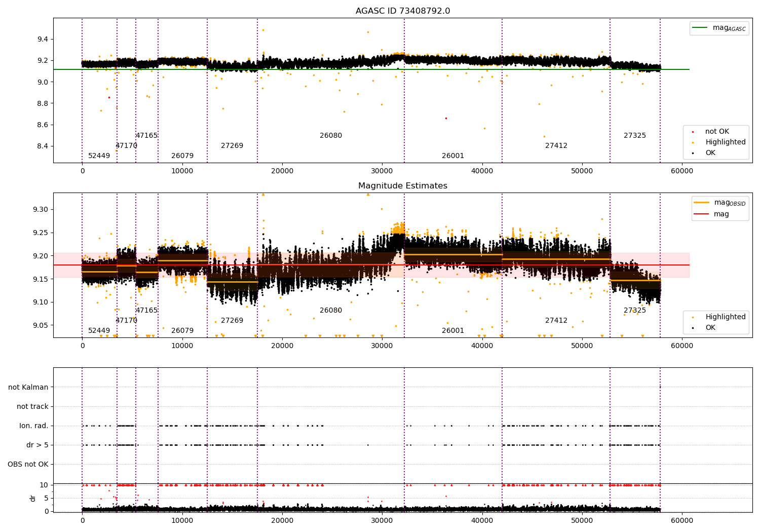Image resolution: width=760 pixels, height=532 pixels.
Task: Click obsid 47165 label in Magnitude Estimates plot
Action: point(147,311)
